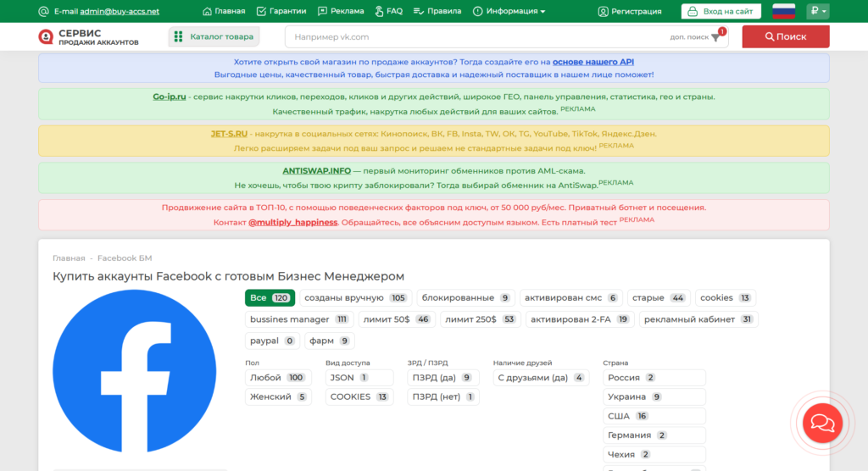Choose Любой under Пол
This screenshot has width=868, height=471.
pos(278,378)
